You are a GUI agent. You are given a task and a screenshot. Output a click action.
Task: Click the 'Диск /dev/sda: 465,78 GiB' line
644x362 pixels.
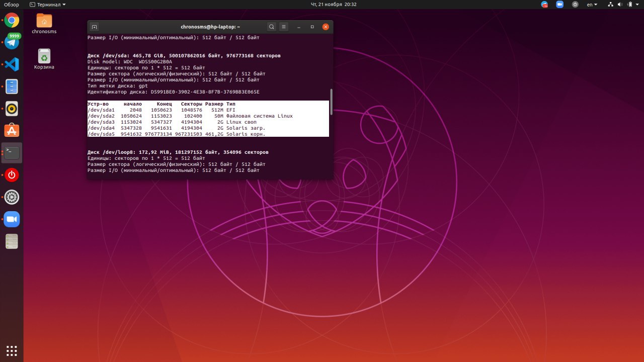point(184,55)
